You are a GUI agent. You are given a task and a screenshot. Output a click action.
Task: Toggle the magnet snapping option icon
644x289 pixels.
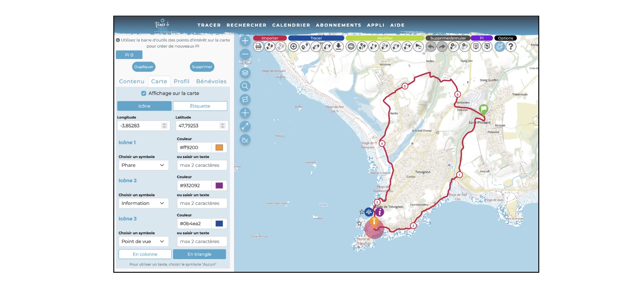[499, 47]
